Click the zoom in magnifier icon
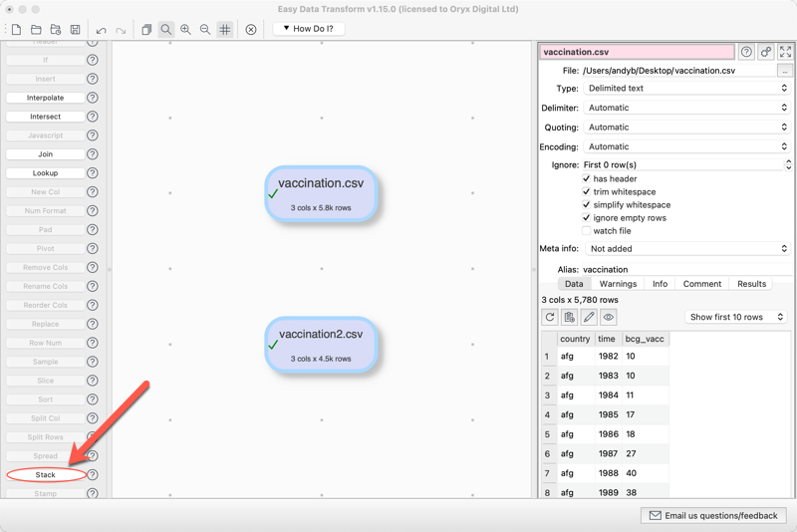 (185, 30)
